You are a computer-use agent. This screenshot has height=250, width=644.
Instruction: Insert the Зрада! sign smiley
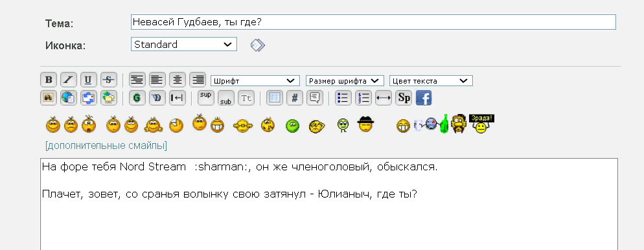point(481,124)
